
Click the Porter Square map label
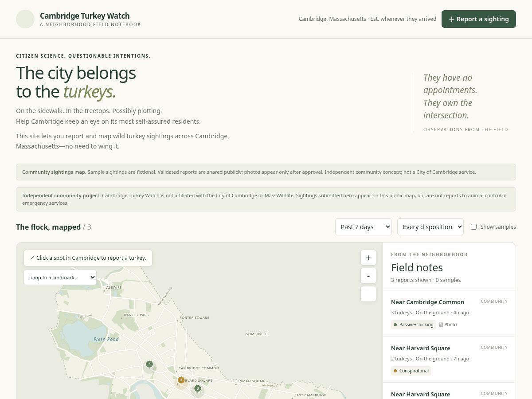pyautogui.click(x=194, y=317)
